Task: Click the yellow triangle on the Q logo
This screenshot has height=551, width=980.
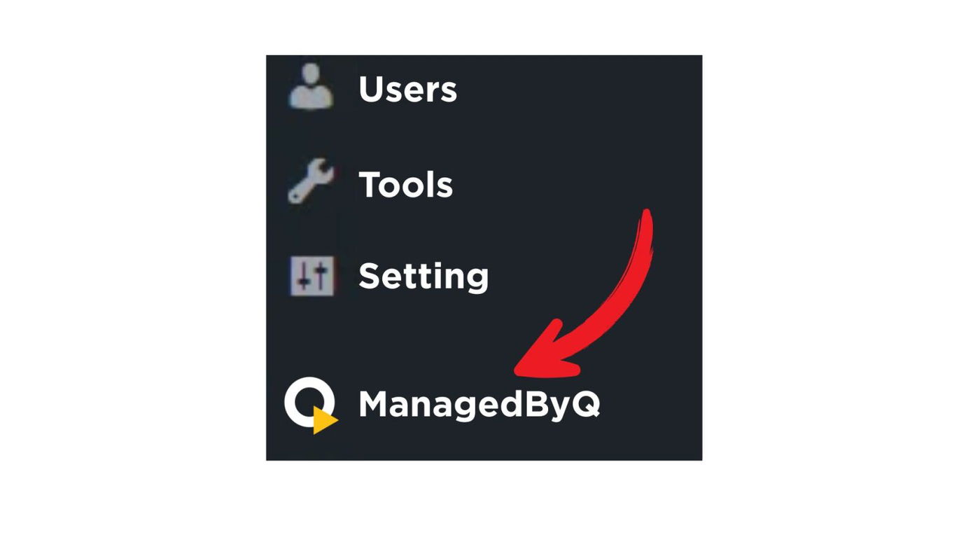Action: click(324, 421)
